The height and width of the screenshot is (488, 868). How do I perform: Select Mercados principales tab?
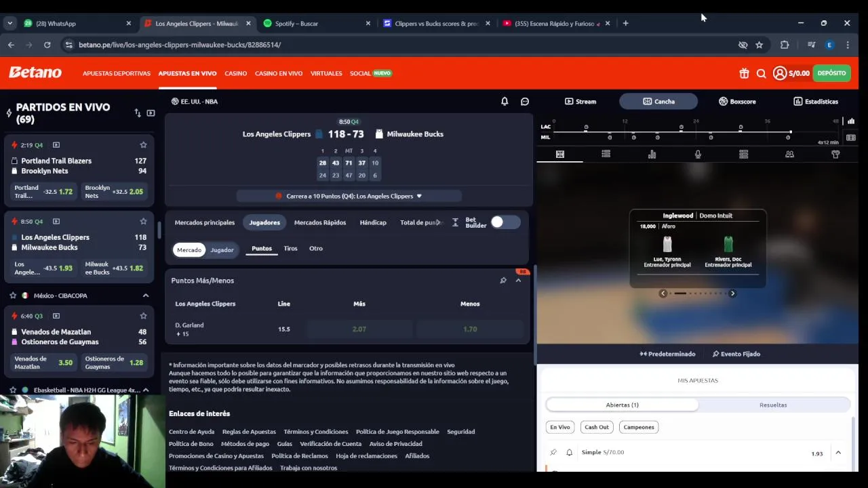tap(205, 222)
